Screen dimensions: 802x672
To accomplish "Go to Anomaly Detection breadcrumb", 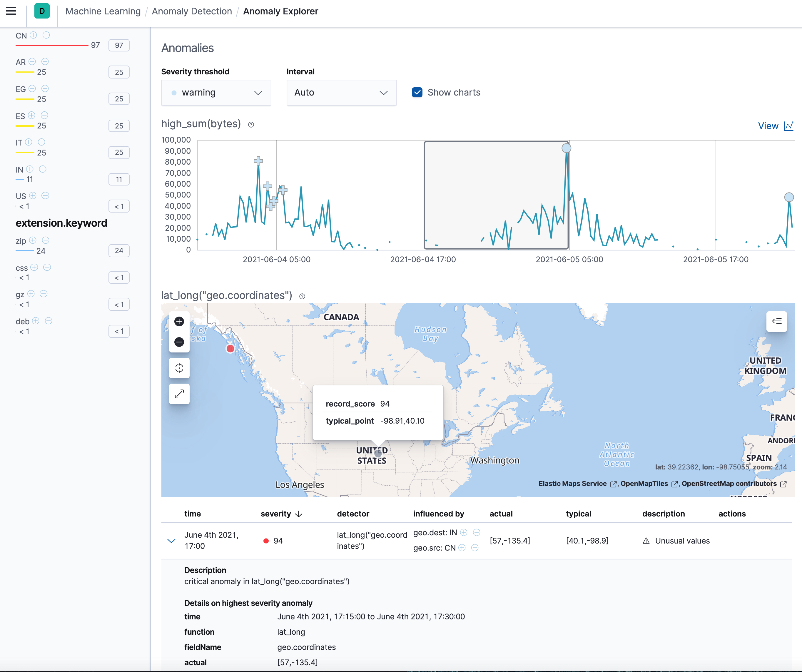I will click(x=192, y=11).
